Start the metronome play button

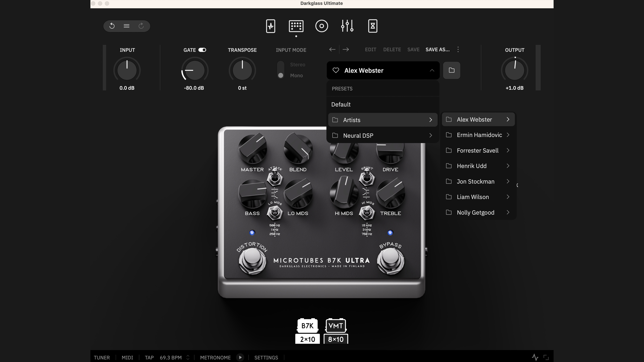[x=240, y=358]
